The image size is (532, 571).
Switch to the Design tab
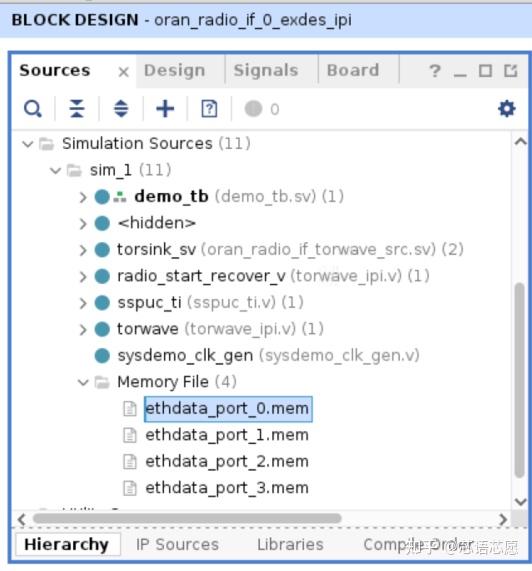[174, 71]
